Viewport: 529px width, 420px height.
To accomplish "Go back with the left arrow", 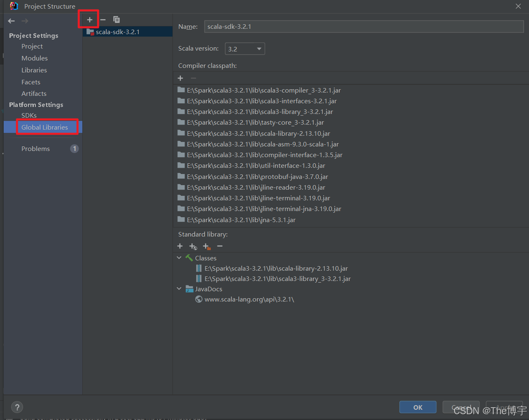I will [x=12, y=21].
